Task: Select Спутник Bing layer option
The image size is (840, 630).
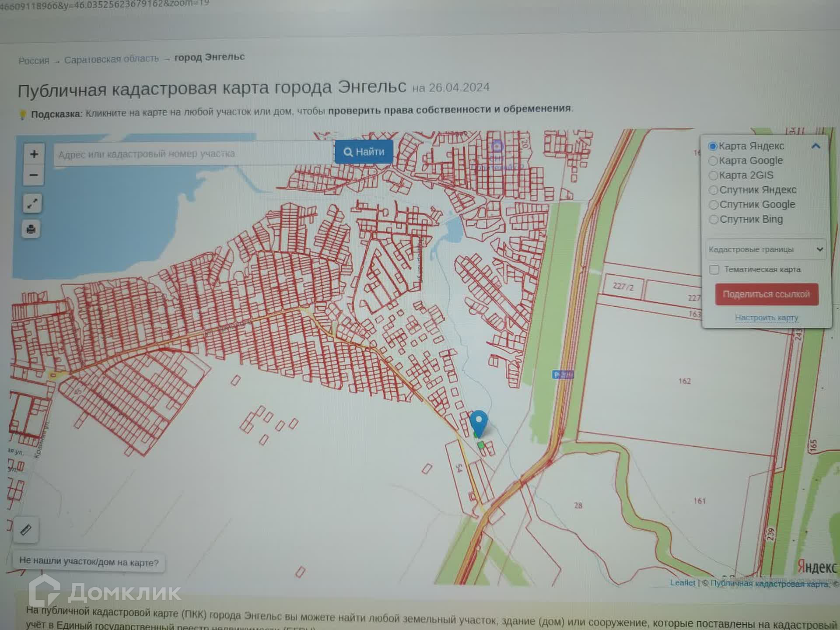Action: [x=714, y=220]
